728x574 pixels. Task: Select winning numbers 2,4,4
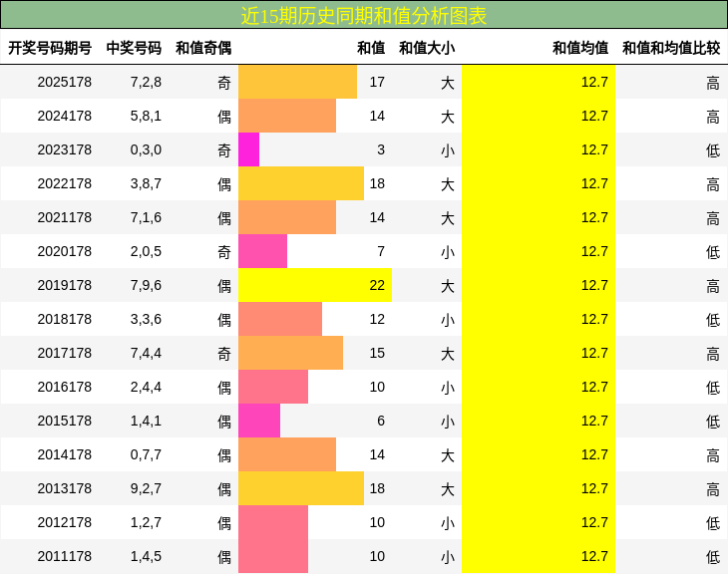point(146,387)
